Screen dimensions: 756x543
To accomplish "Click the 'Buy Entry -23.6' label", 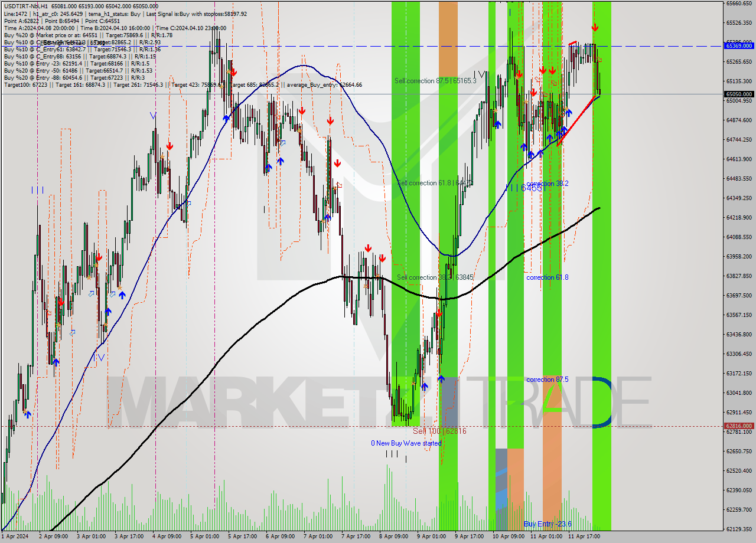I will point(548,524).
